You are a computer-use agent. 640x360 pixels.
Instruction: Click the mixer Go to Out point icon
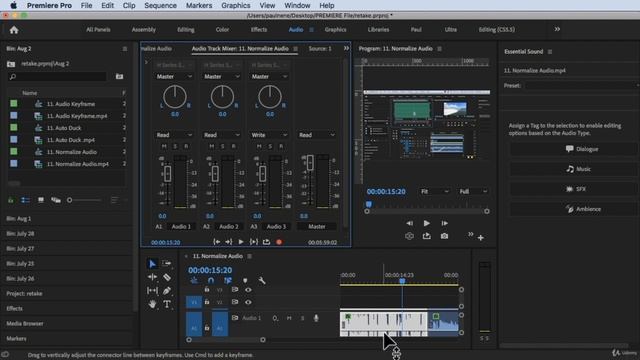pyautogui.click(x=229, y=242)
